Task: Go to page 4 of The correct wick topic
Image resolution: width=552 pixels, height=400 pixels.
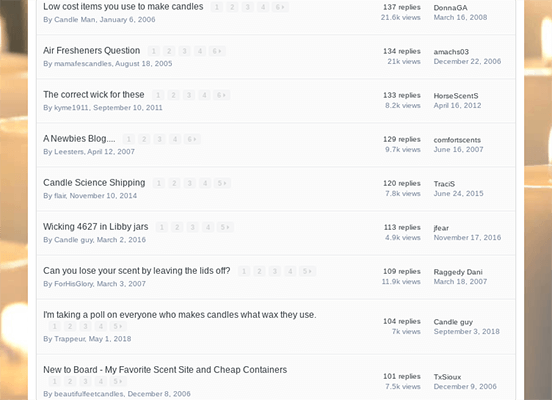Action: (x=204, y=95)
